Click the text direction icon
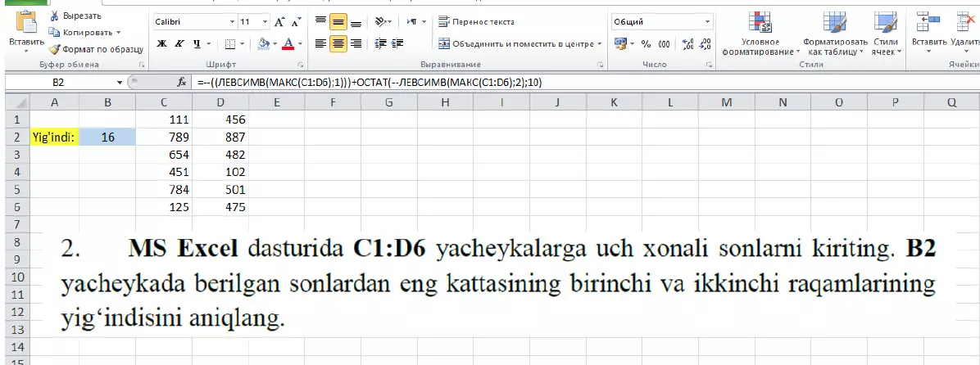This screenshot has height=365, width=980. click(x=412, y=22)
